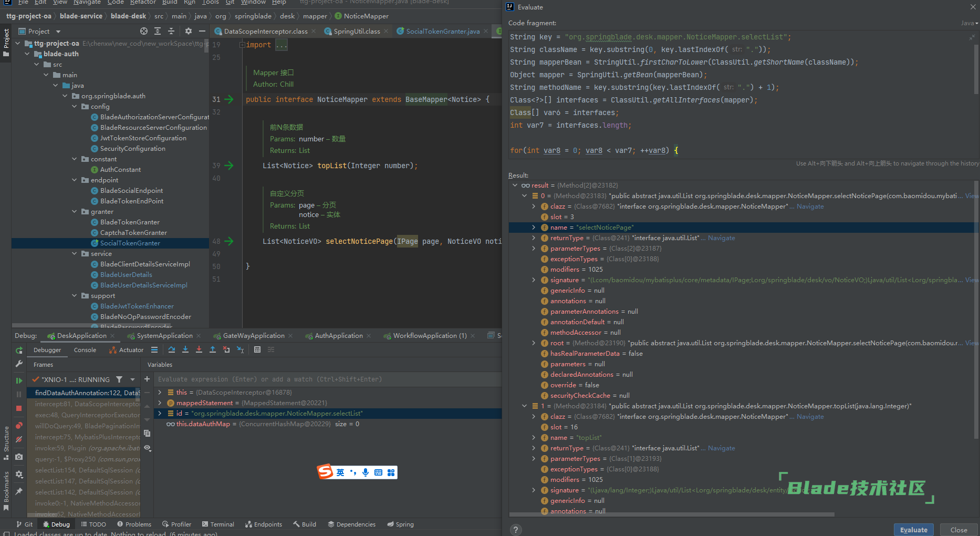Click Navigate link beside first clazz entry
The image size is (980, 536).
pyautogui.click(x=810, y=207)
